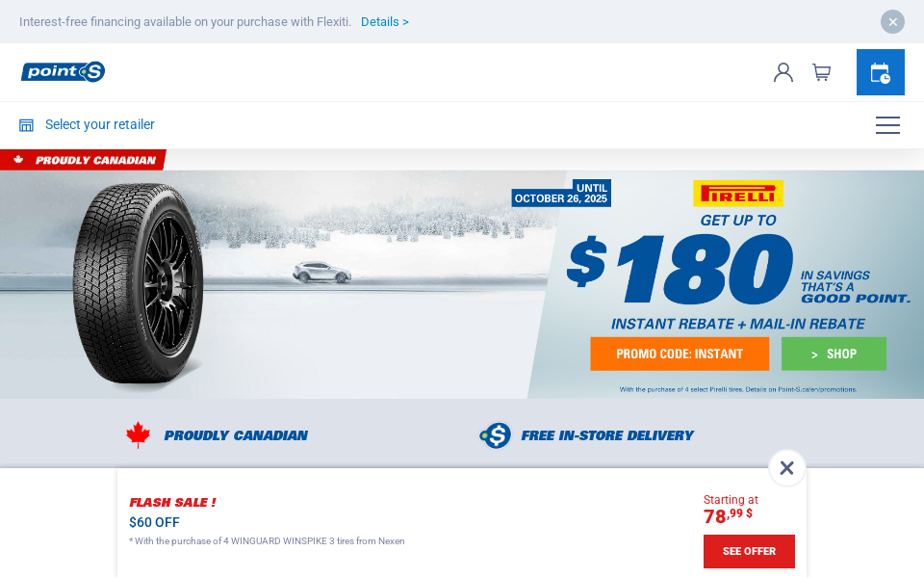The height and width of the screenshot is (578, 924).
Task: Click the Pirelli logo on the banner
Action: pos(738,194)
